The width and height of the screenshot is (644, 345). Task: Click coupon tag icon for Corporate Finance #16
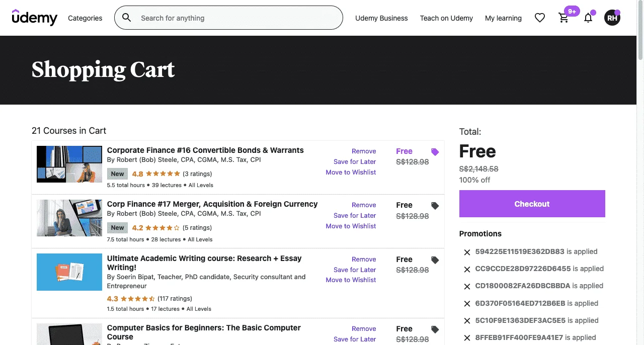coord(435,152)
